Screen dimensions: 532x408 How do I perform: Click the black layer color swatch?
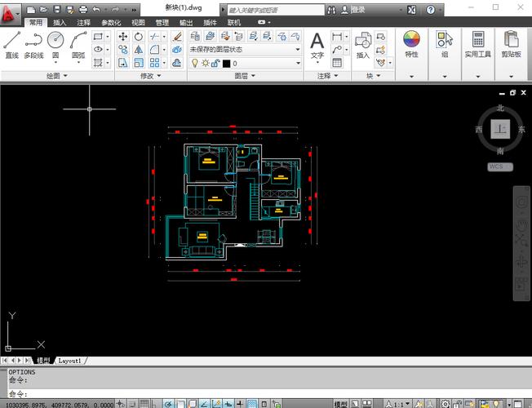[226, 64]
